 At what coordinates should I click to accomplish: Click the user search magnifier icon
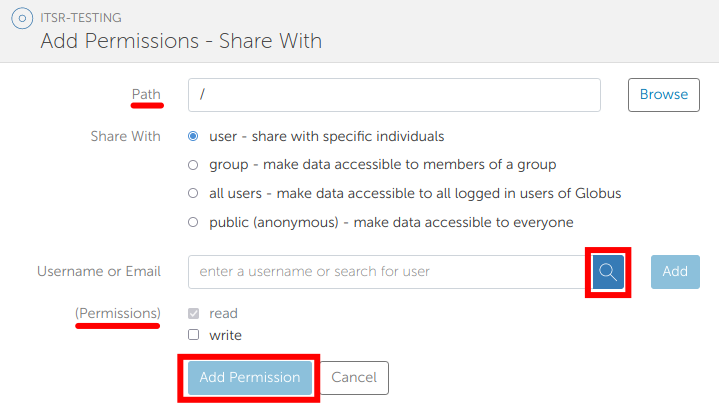coord(608,271)
